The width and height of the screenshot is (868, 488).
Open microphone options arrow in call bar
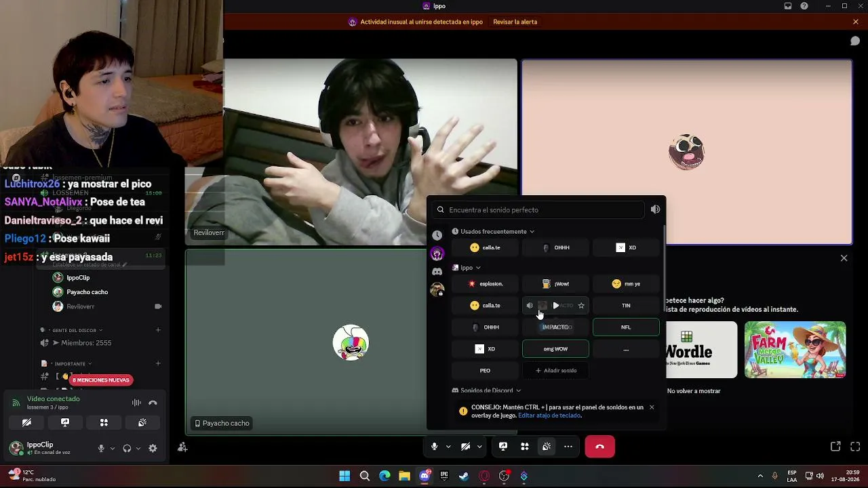point(448,447)
